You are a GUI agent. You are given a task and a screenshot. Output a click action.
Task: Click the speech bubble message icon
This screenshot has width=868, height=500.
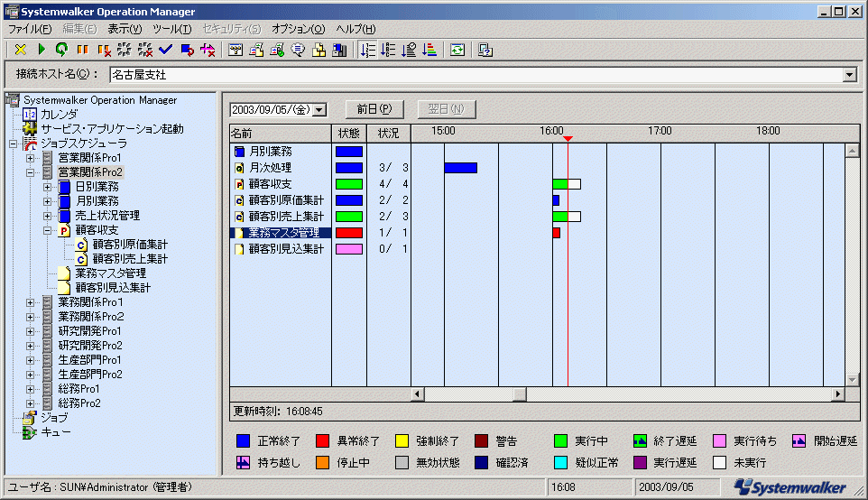(x=298, y=50)
